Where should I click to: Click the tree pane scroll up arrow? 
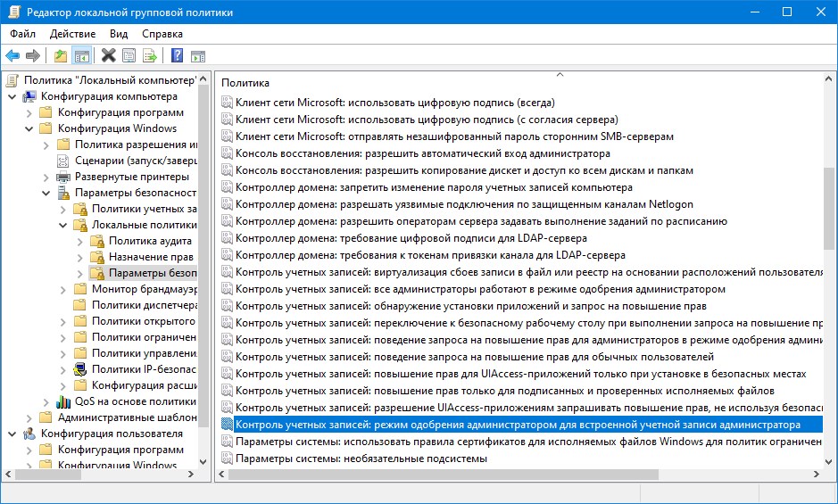[203, 78]
